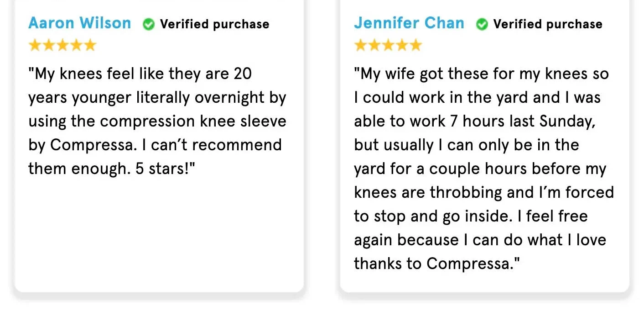Click the first star in Jennifer Chan's rating
Image resolution: width=644 pixels, height=322 pixels.
[x=360, y=45]
